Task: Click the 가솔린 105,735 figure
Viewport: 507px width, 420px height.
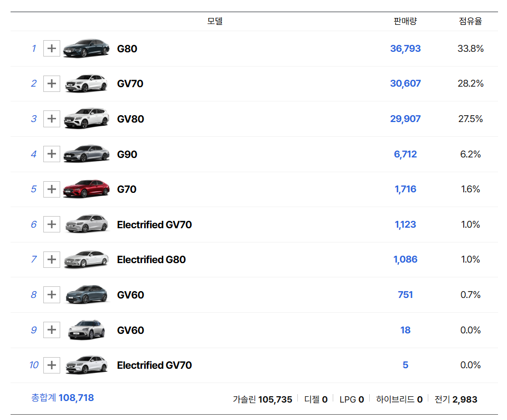Action: (262, 399)
